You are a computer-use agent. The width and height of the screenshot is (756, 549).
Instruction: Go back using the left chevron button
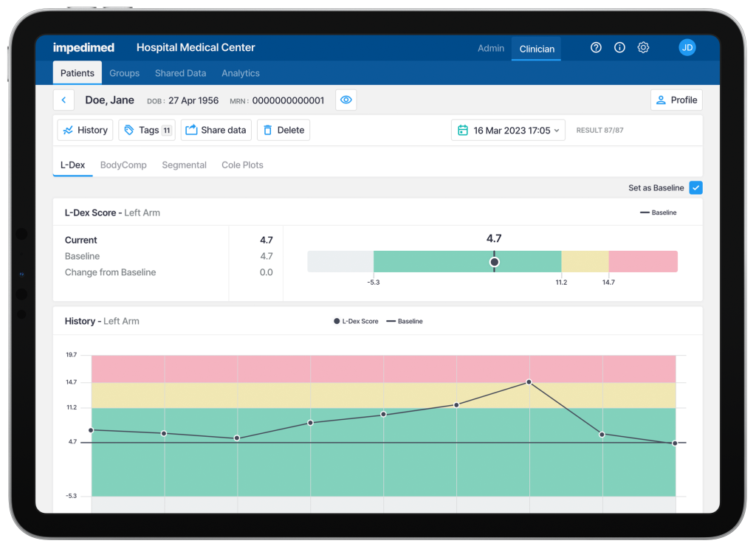[x=64, y=100]
